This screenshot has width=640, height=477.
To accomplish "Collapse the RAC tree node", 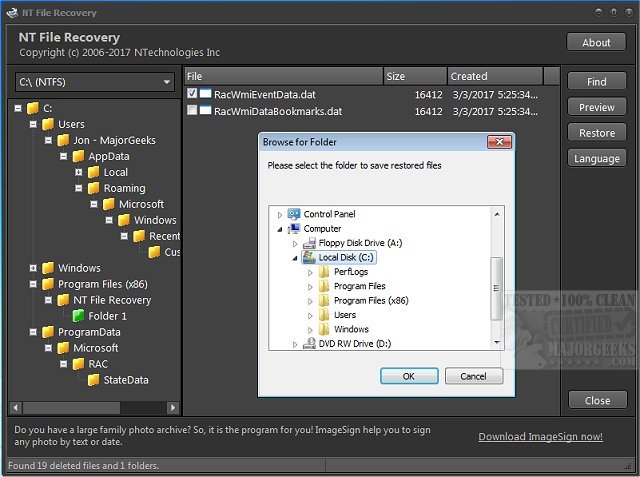I will click(63, 364).
